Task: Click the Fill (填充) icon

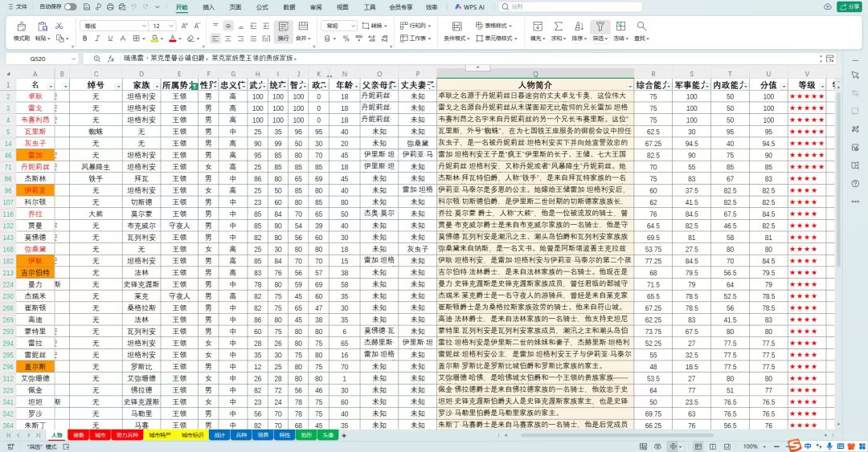Action: 537,26
